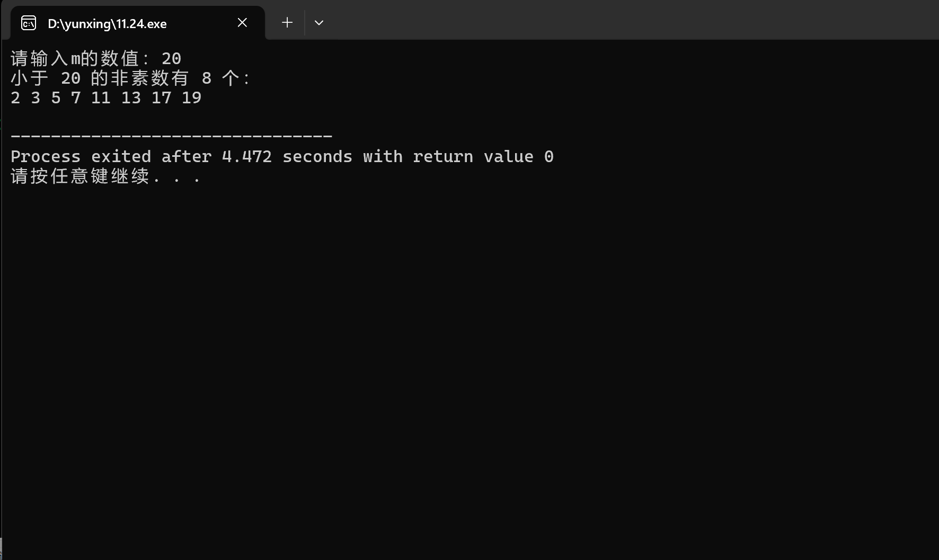
Task: Click the number 13 in the output
Action: 131,97
